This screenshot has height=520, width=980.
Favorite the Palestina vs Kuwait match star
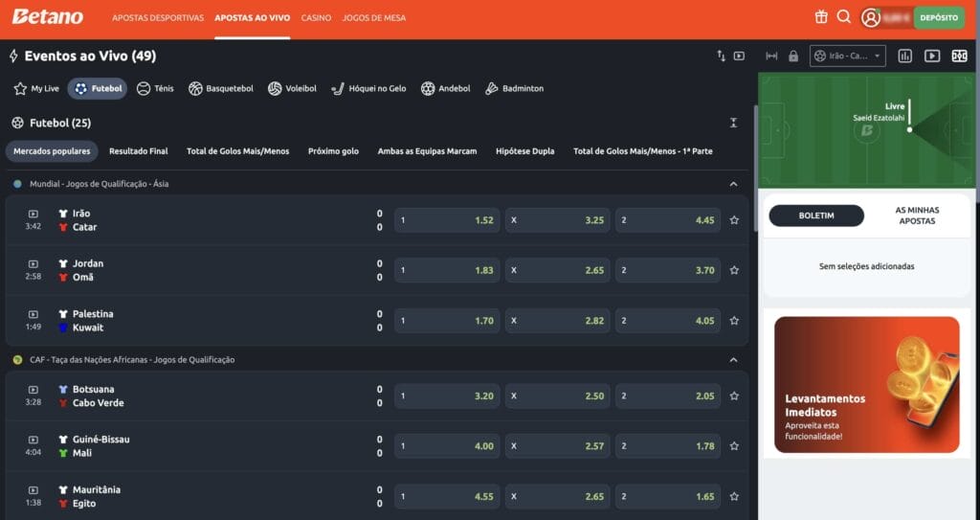[x=734, y=321]
